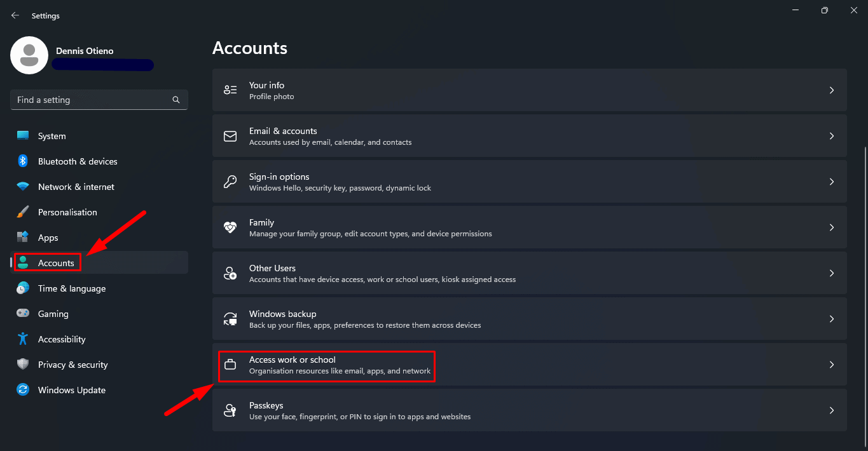Click the Gaming controller icon
This screenshot has width=868, height=451.
[23, 314]
